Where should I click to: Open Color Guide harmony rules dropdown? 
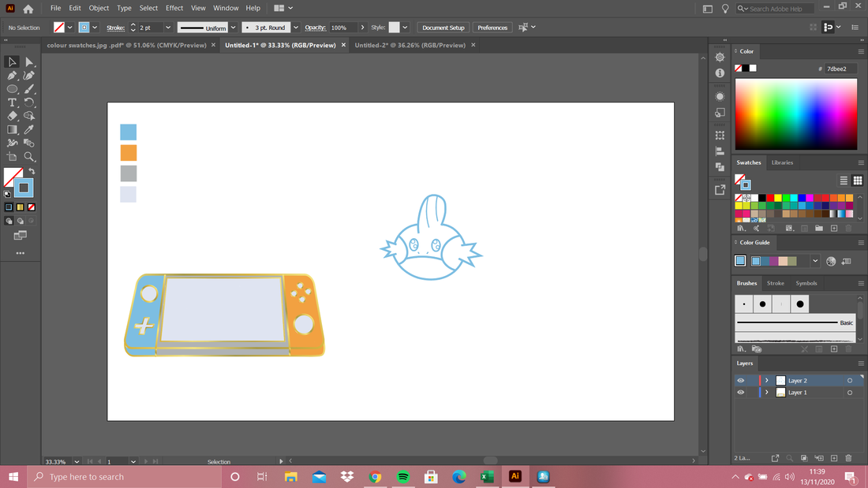point(815,261)
